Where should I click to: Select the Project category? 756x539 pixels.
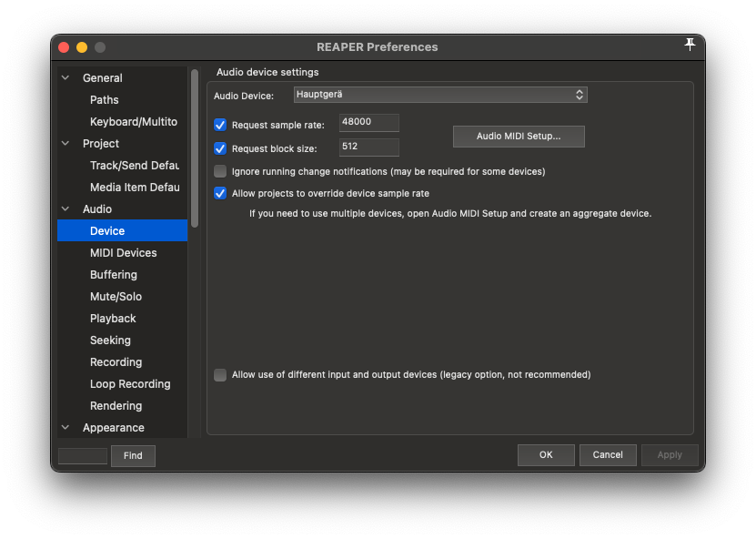click(x=101, y=144)
